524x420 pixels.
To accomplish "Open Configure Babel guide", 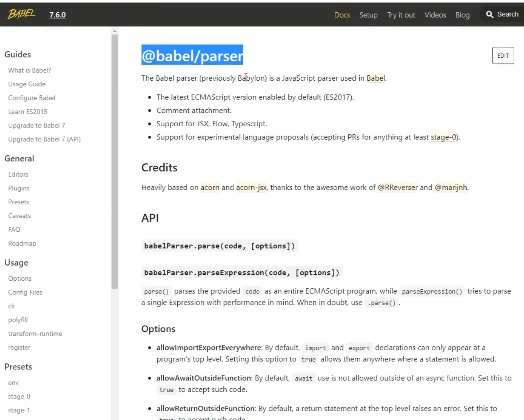I will [x=32, y=98].
